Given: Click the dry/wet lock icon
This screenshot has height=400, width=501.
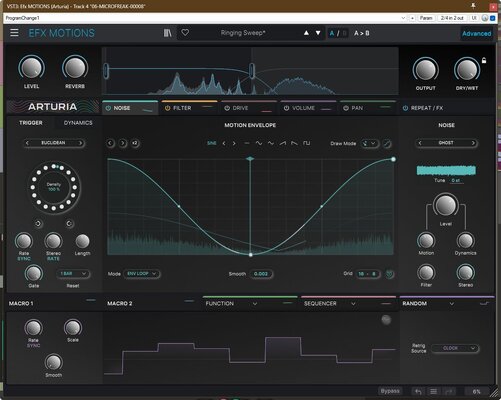Looking at the screenshot, I should 484,60.
